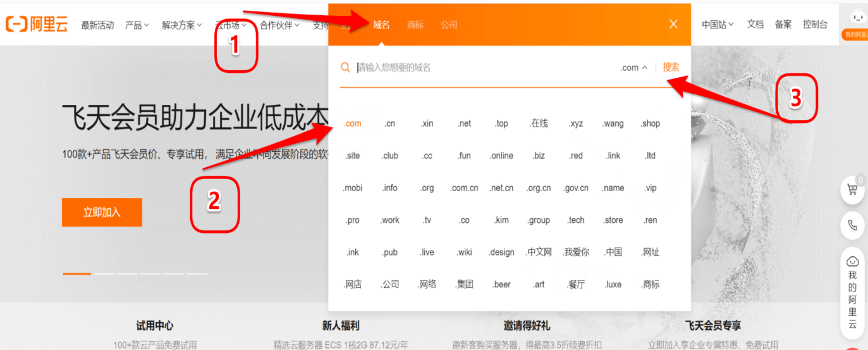
Task: Select the second carousel indicator
Action: coord(104,273)
